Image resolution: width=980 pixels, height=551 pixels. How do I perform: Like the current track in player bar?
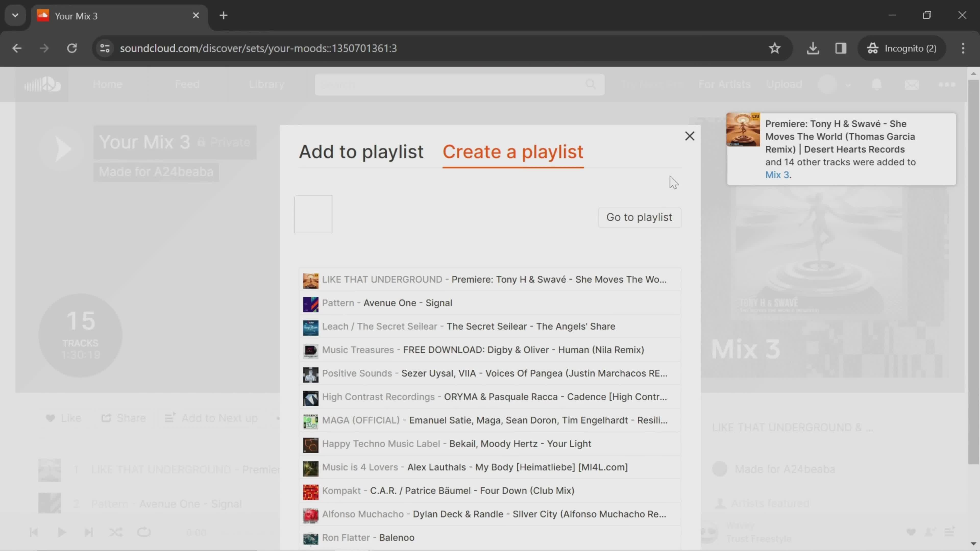(x=911, y=532)
